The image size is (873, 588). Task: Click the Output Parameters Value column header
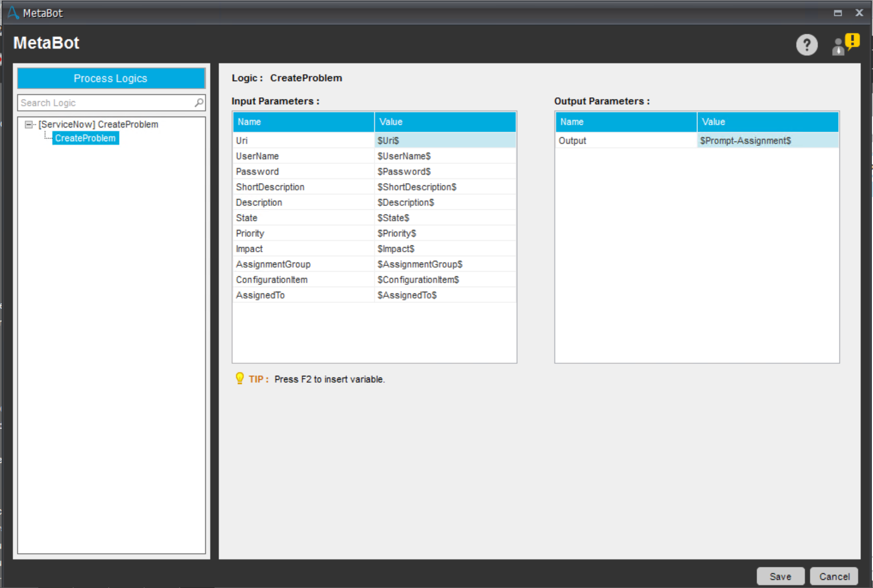768,122
